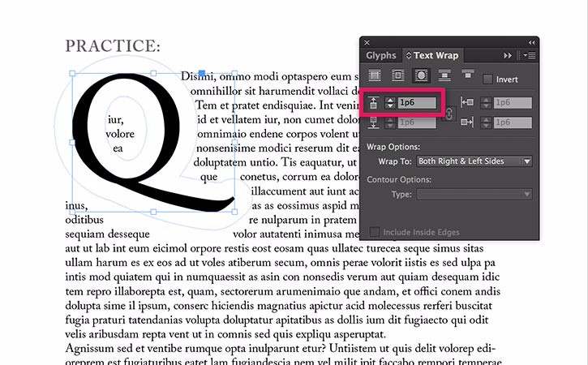This screenshot has height=365, width=588.
Task: Click Left Offset stepper arrows
Action: click(486, 103)
